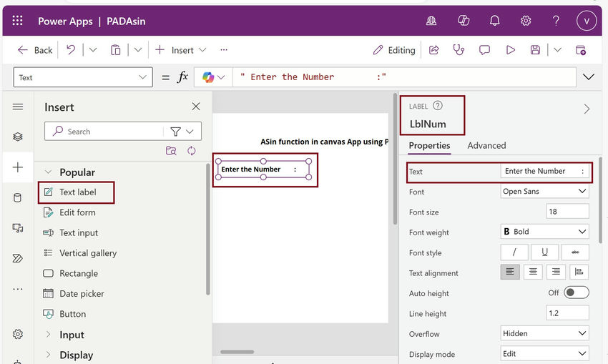
Task: Open the property selector dropdown showing Text
Action: tap(83, 77)
